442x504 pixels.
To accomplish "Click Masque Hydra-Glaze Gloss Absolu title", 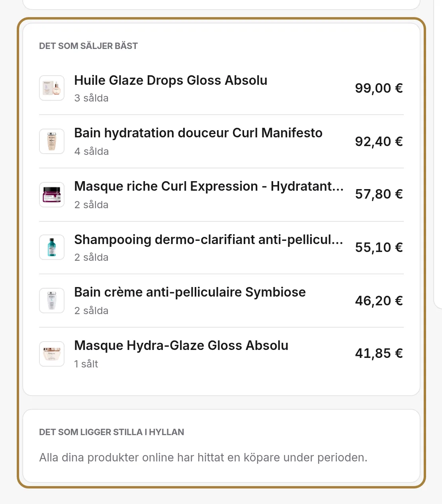I will pyautogui.click(x=181, y=346).
